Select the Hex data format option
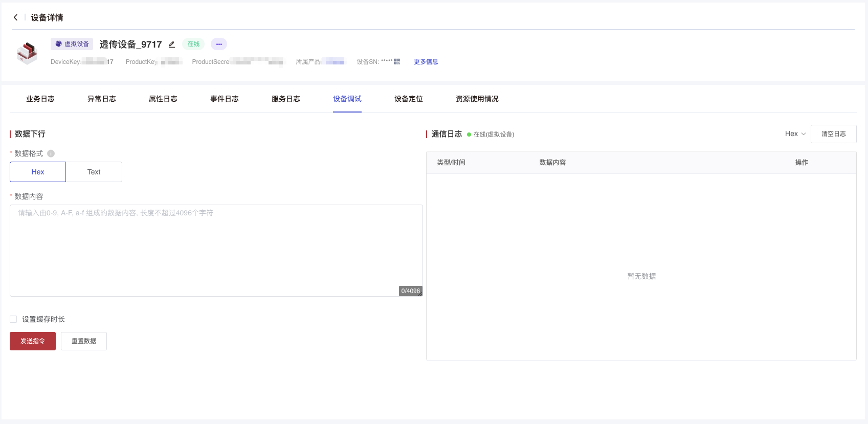 (x=38, y=172)
